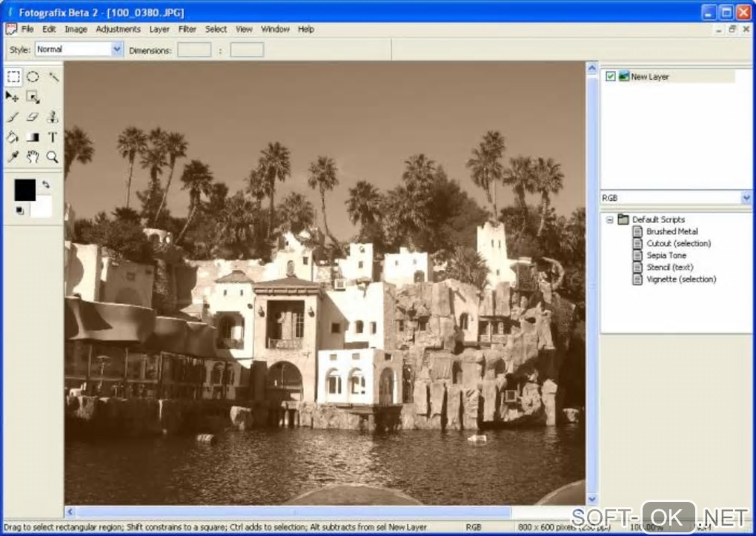This screenshot has height=536, width=756.
Task: Reset colors to default black and white
Action: [x=19, y=211]
